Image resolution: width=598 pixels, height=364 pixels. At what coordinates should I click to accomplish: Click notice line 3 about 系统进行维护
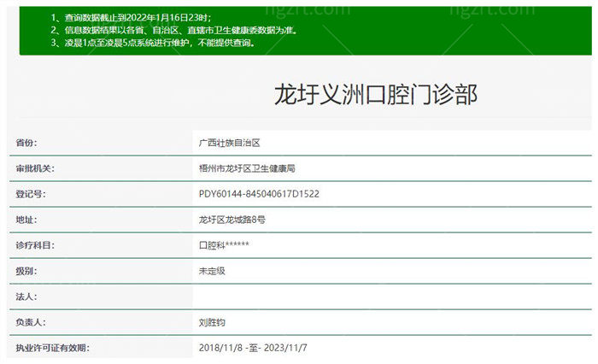(x=153, y=43)
